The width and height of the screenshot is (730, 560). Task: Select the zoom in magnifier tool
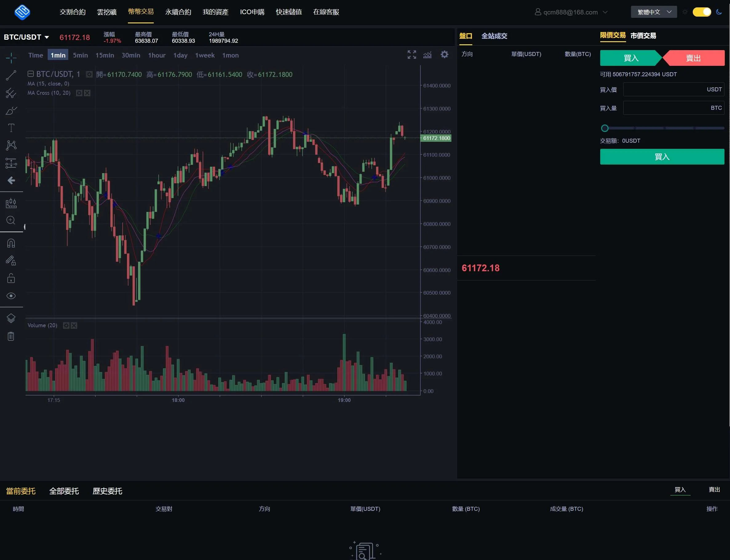(x=11, y=220)
